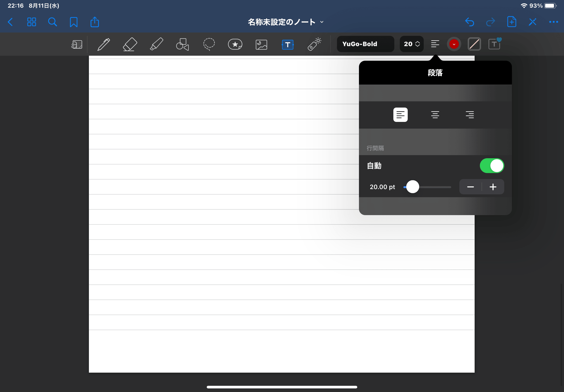564x392 pixels.
Task: Open the three-dot more options menu
Action: (553, 22)
